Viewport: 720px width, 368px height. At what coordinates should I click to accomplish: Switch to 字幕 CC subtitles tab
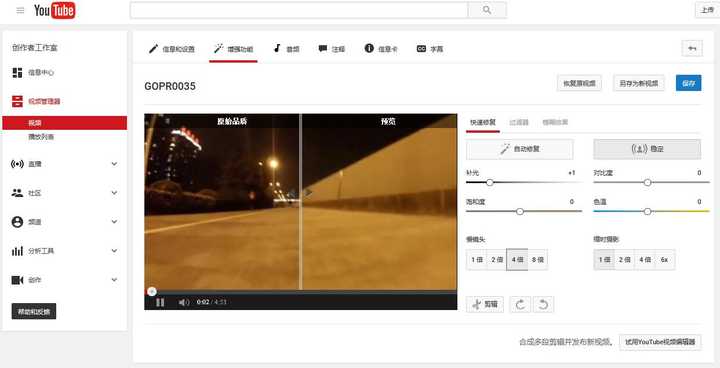429,49
